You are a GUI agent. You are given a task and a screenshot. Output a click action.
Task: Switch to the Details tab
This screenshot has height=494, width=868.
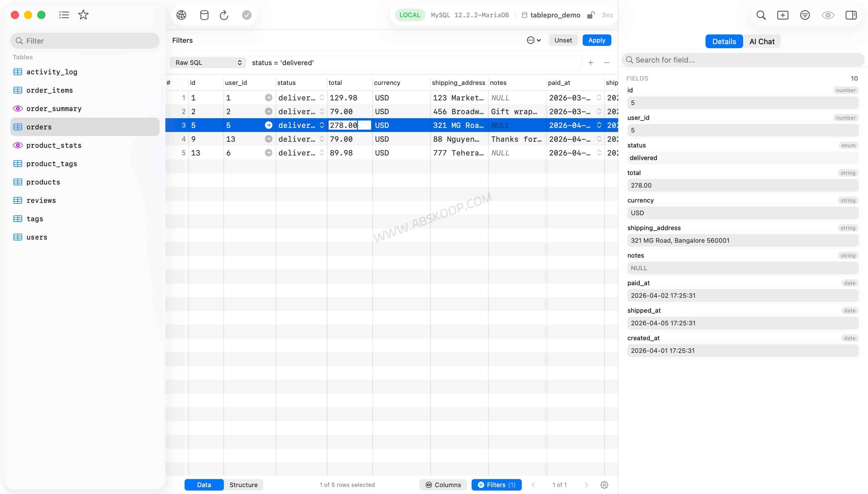tap(724, 41)
